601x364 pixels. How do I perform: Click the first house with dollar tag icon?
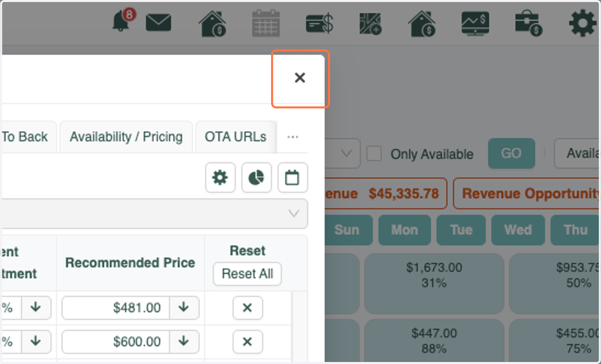212,23
